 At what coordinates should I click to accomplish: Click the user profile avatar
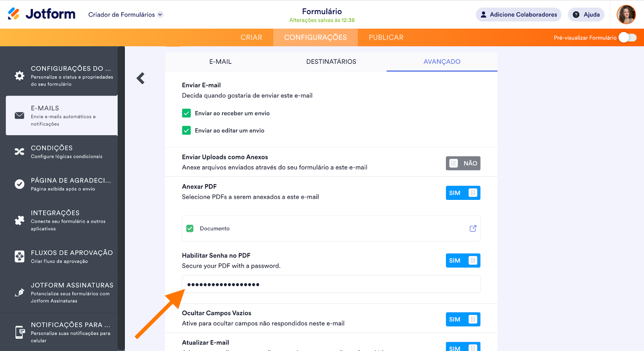tap(626, 15)
